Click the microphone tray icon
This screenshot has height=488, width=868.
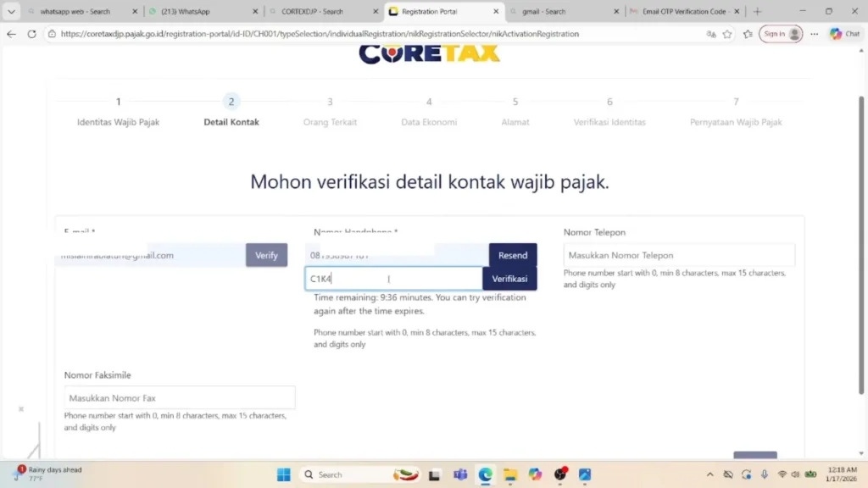tap(765, 474)
